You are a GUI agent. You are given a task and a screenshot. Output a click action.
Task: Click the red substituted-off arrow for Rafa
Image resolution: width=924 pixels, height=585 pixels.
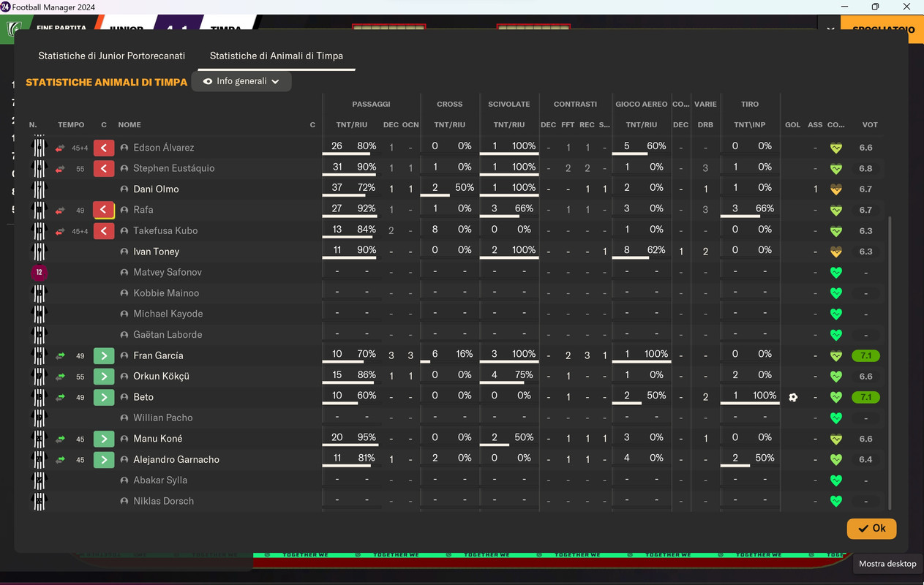point(60,211)
